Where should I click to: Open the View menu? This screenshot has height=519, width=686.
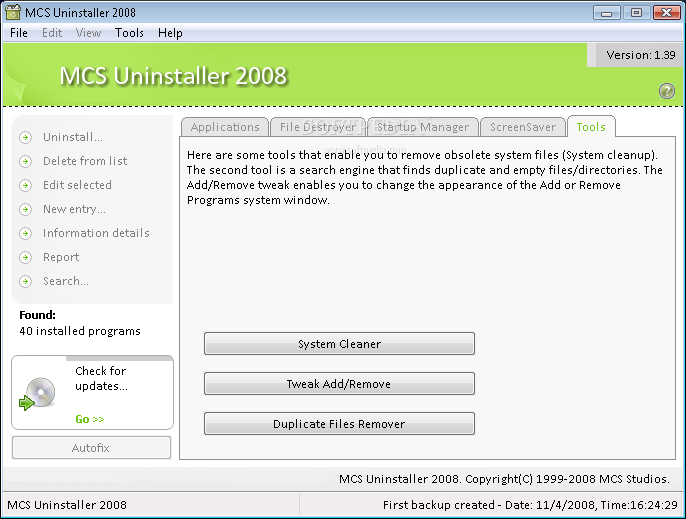click(88, 33)
